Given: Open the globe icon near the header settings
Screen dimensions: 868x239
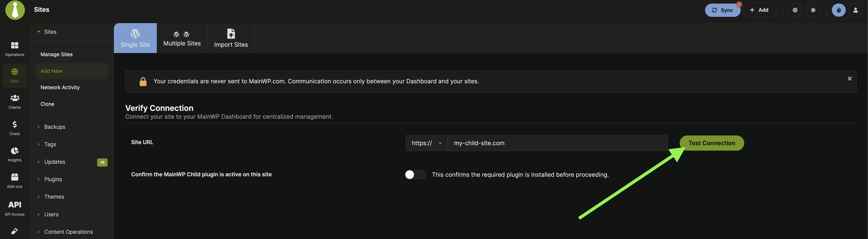Looking at the screenshot, I should point(795,10).
